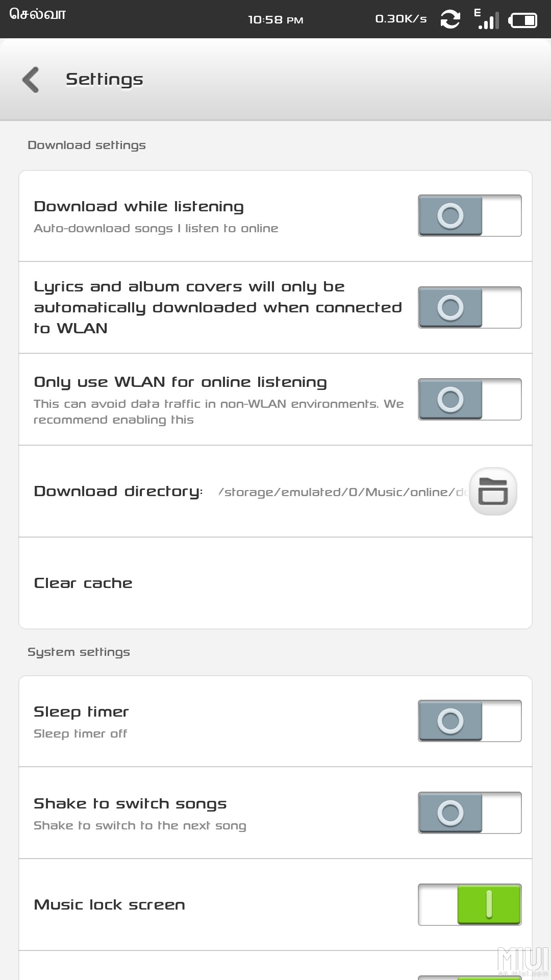
Task: Tap the 10:58 PM clock
Action: pyautogui.click(x=275, y=20)
